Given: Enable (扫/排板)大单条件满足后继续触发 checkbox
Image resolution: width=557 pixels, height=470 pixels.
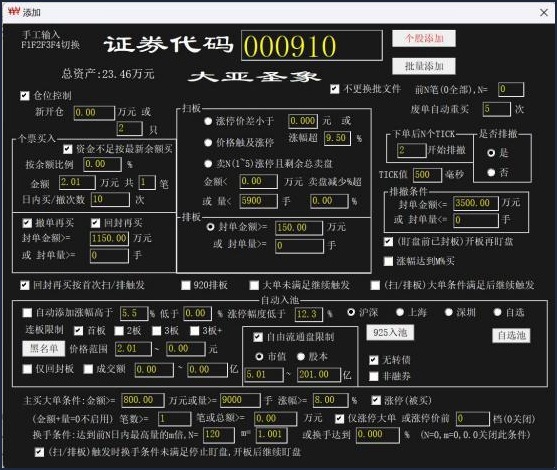Looking at the screenshot, I should pyautogui.click(x=375, y=285).
